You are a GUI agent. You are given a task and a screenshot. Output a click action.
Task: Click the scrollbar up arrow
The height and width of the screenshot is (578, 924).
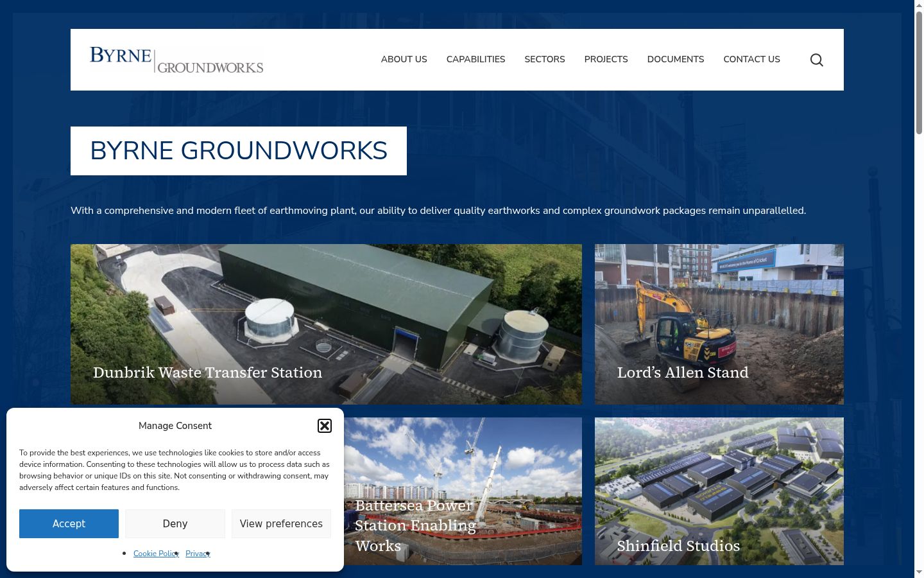[x=919, y=5]
